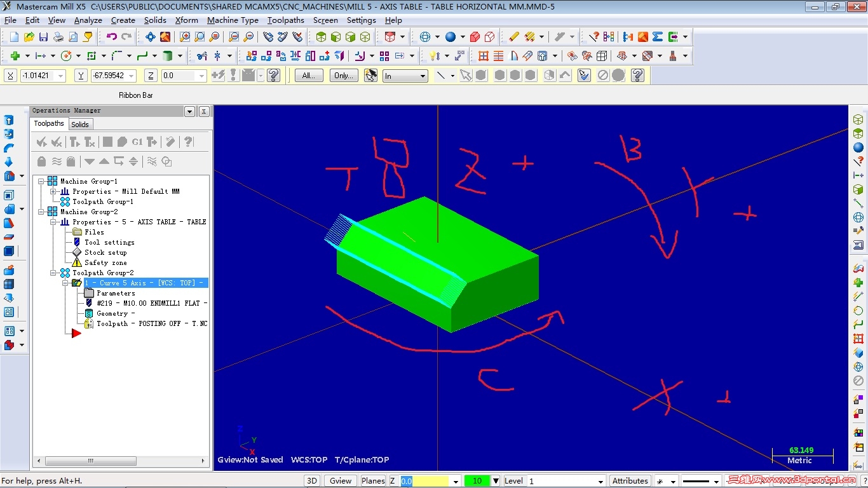The image size is (868, 488).
Task: Open the Machine Type menu
Action: pos(233,20)
